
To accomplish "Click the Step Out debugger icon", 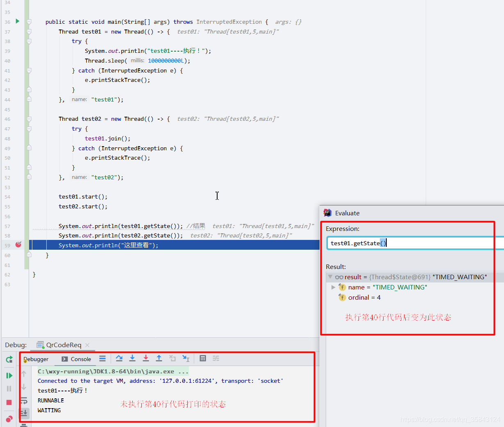I will point(159,358).
